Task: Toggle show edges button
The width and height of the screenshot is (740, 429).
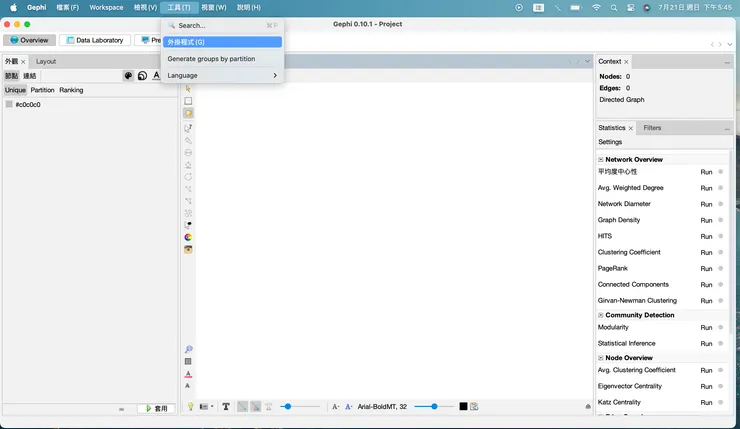Action: [x=242, y=406]
